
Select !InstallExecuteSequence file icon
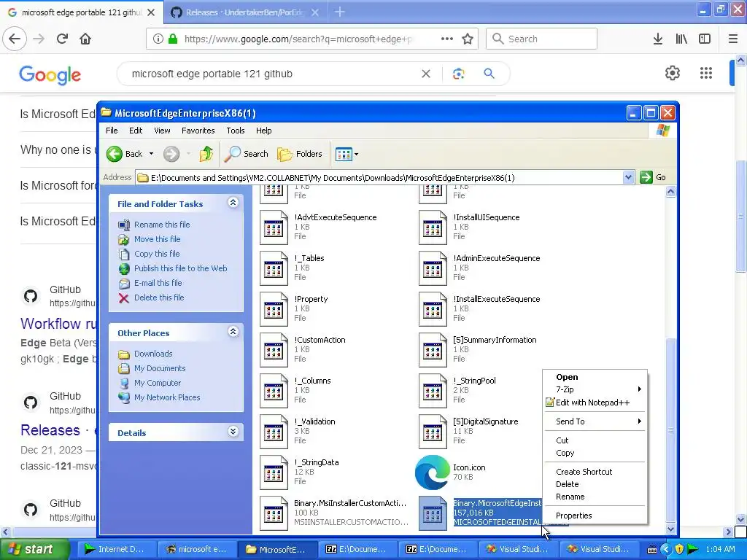coord(433,309)
